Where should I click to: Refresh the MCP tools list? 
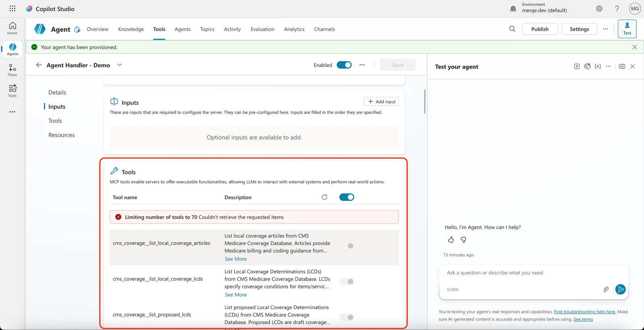tap(324, 197)
